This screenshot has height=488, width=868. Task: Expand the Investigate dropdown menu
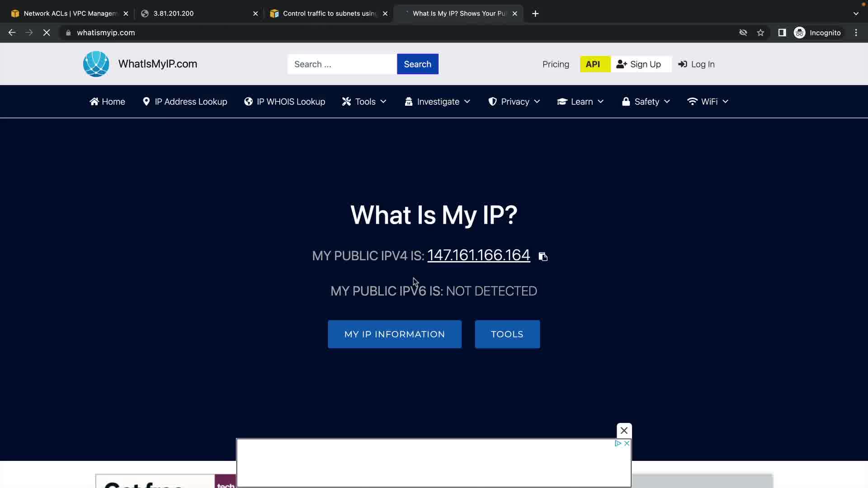[438, 102]
